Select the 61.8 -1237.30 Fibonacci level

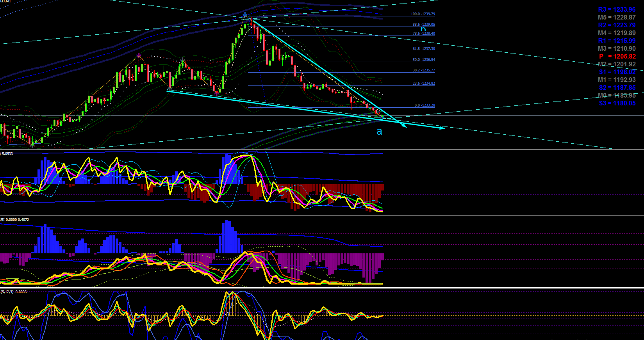[424, 49]
